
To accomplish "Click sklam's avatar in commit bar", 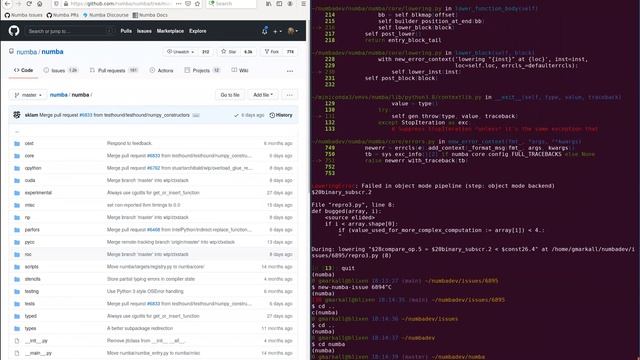I will [17, 115].
